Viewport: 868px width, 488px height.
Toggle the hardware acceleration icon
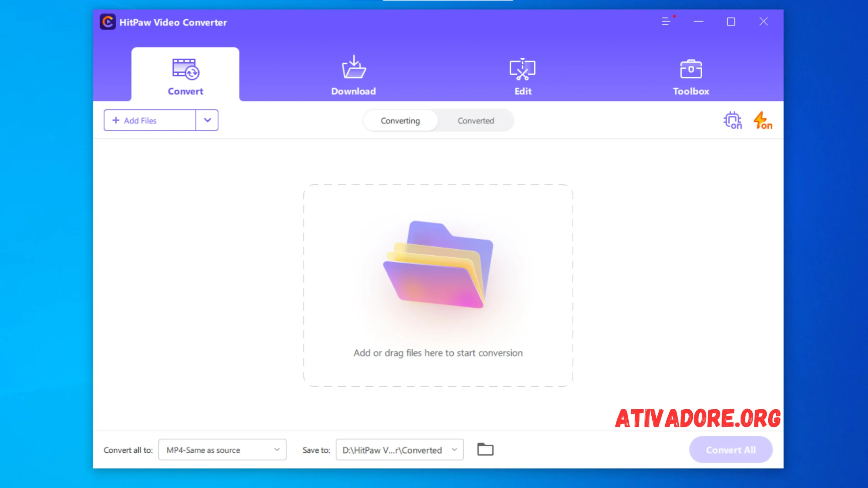point(733,120)
